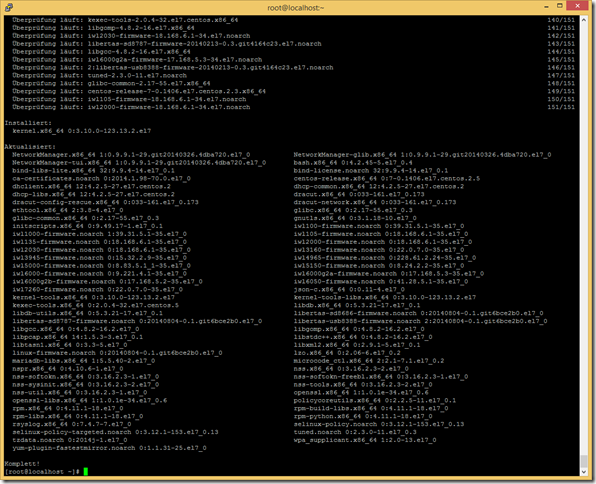Click the scrollbar down arrow
The width and height of the screenshot is (596, 484).
584,472
